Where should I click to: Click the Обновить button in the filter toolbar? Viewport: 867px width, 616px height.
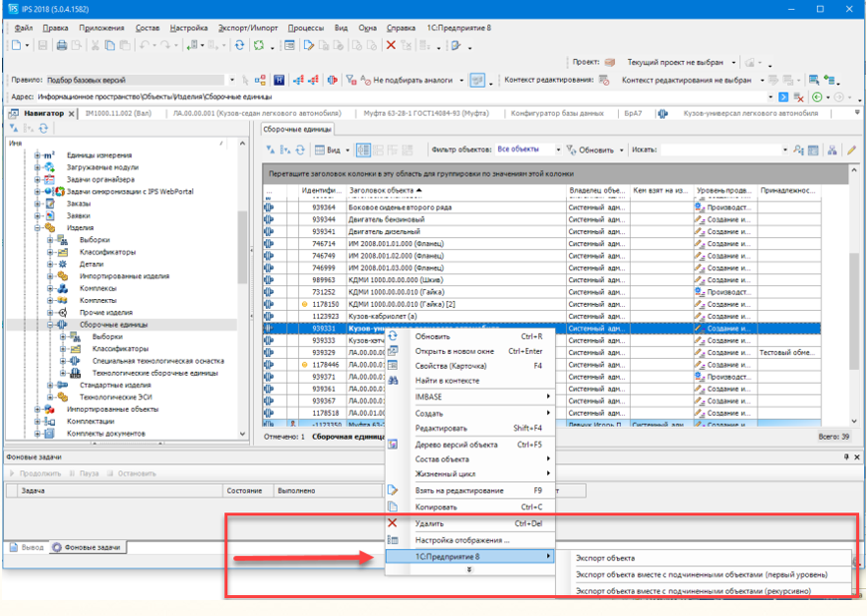point(595,150)
